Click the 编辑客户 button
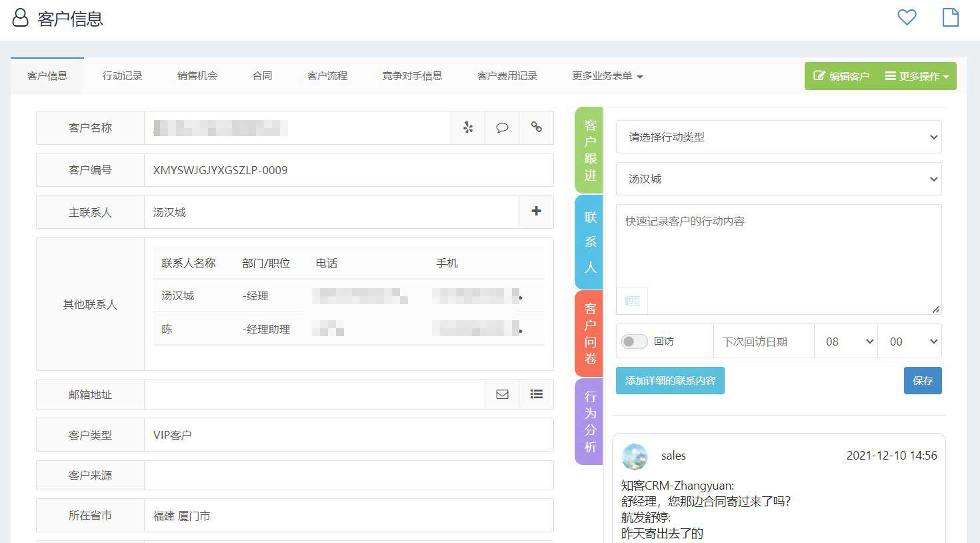 tap(841, 76)
